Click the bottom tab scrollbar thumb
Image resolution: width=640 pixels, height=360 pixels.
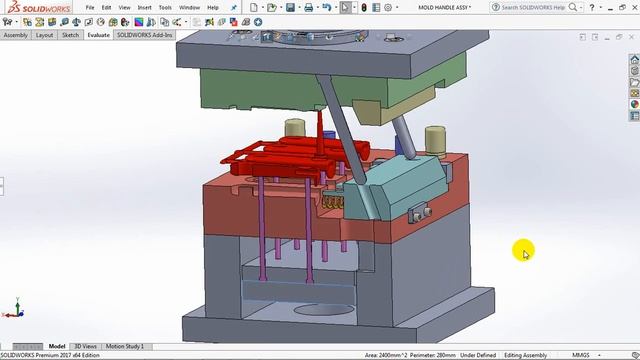[x=27, y=347]
